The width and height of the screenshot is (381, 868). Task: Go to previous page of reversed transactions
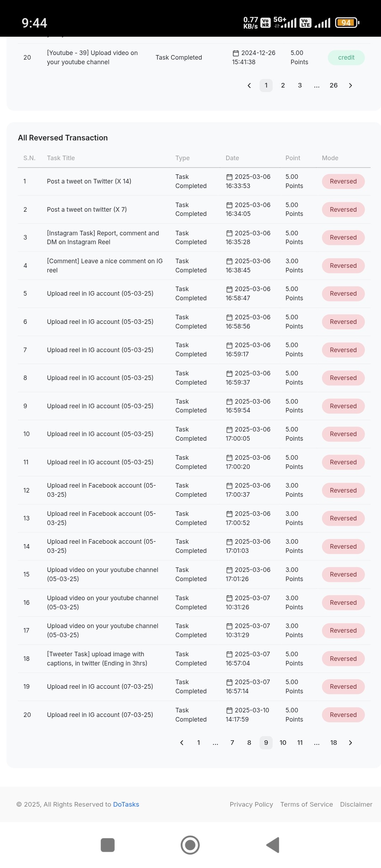(x=182, y=742)
